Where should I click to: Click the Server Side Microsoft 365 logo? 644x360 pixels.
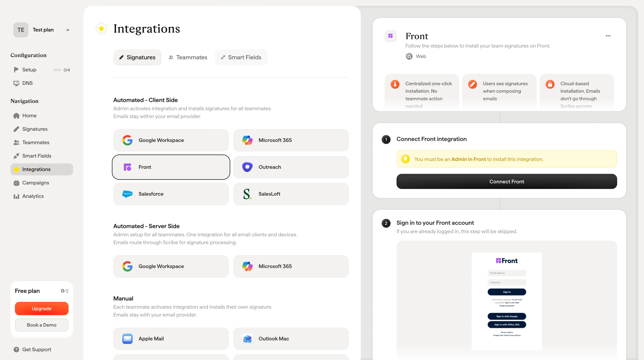(247, 266)
